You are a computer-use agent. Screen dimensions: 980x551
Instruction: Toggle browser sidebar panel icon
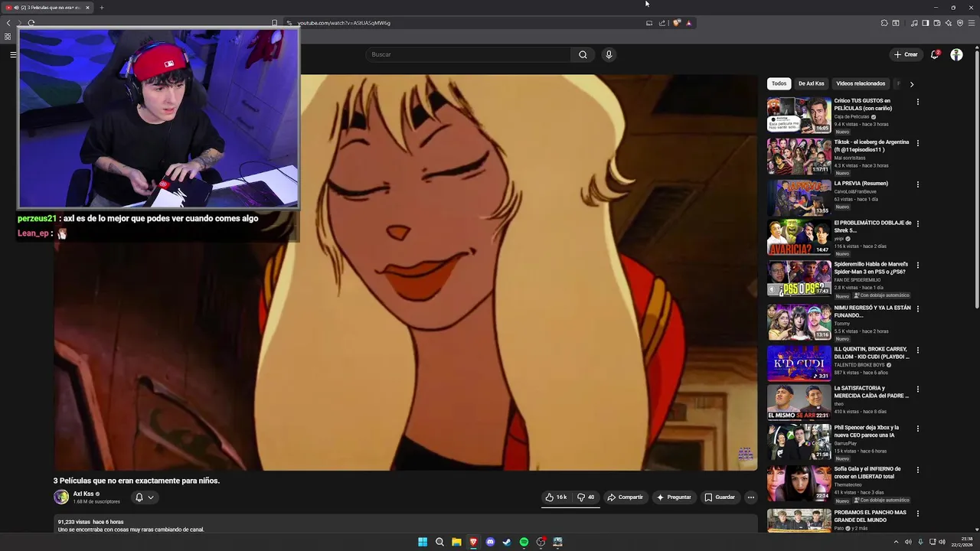pyautogui.click(x=926, y=23)
